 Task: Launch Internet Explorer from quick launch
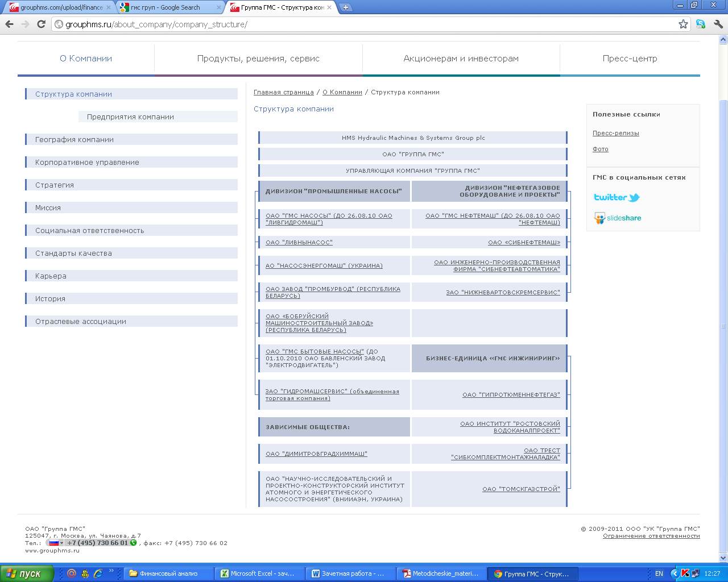click(98, 573)
